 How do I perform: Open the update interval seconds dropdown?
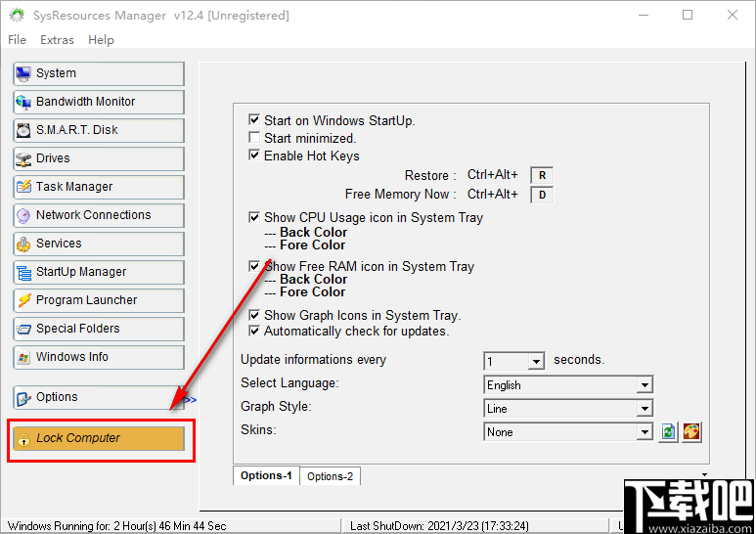pyautogui.click(x=536, y=361)
